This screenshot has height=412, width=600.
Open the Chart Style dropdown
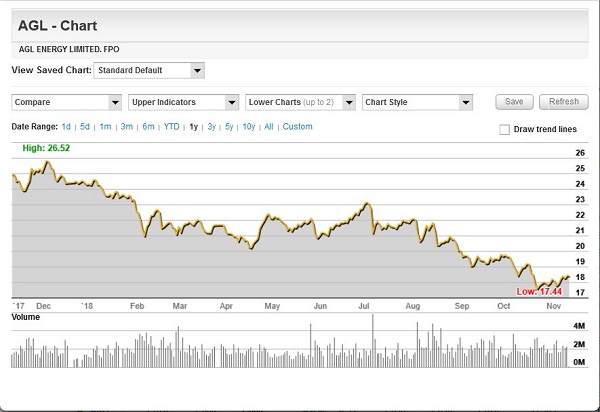pos(417,102)
